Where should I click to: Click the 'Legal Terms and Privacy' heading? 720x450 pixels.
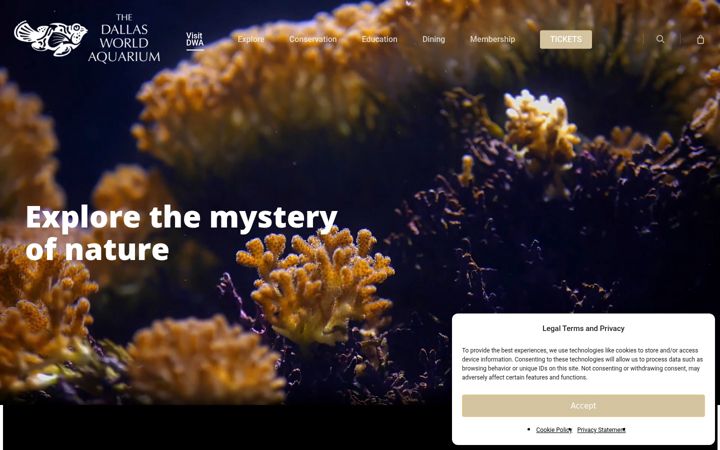coord(583,328)
